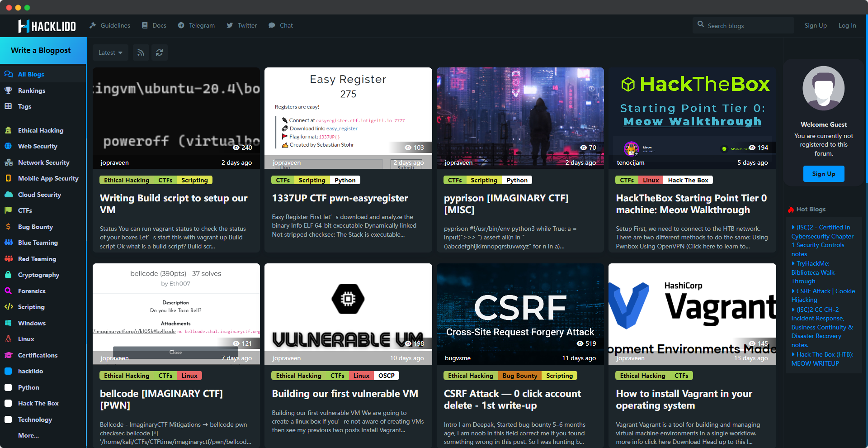Click Sign Up in the welcome panel

pos(824,174)
